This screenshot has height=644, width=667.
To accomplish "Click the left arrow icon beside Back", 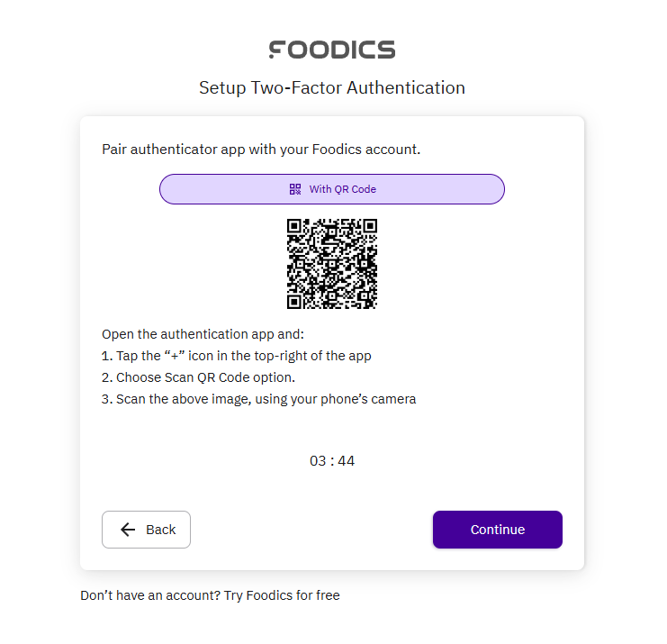I will pos(128,530).
